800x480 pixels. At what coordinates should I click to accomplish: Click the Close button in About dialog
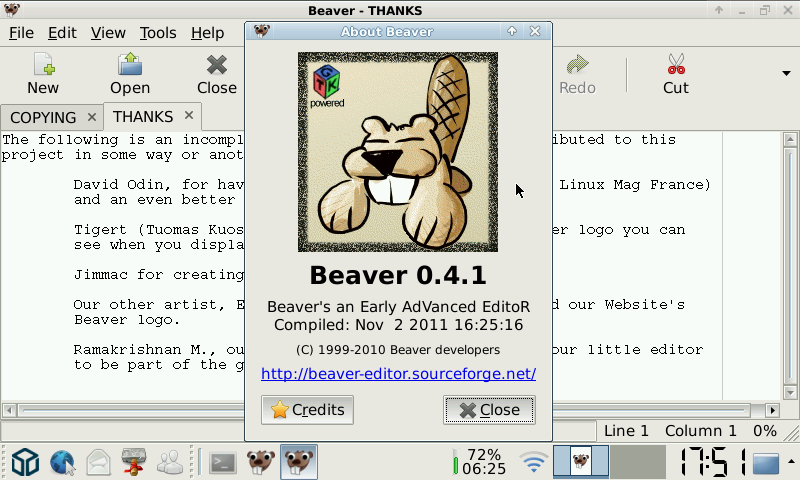click(489, 410)
